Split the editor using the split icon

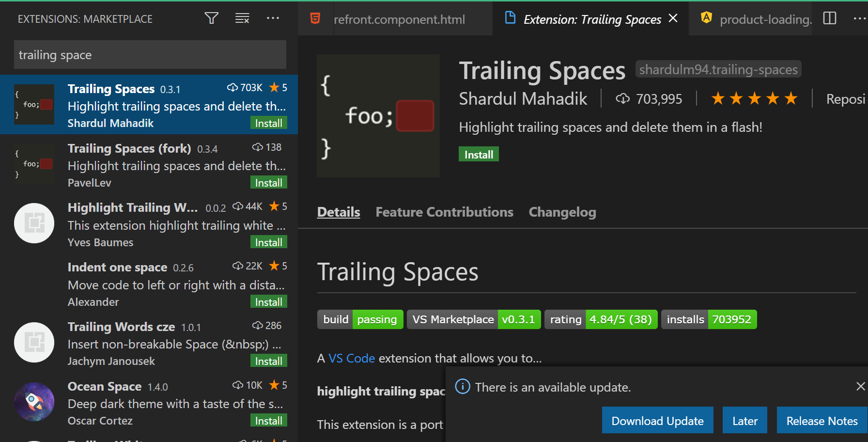(x=830, y=18)
